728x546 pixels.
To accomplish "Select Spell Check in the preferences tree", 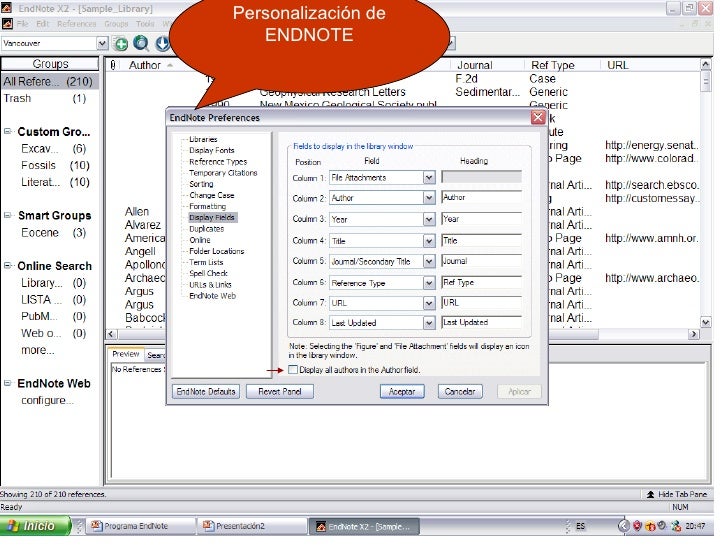I will tap(208, 273).
